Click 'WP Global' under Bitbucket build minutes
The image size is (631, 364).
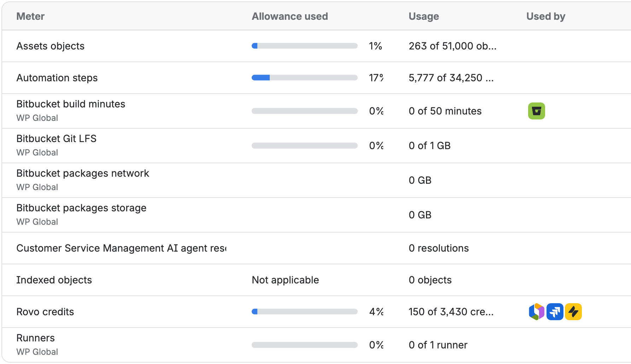(x=37, y=118)
